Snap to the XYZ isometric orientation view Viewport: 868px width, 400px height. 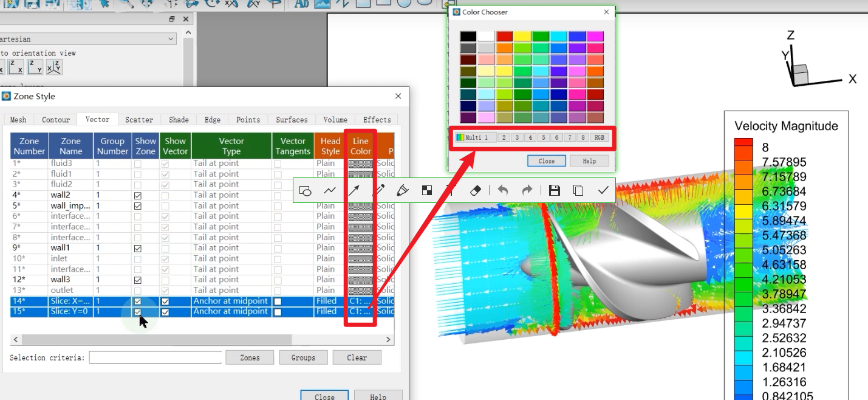tap(54, 67)
